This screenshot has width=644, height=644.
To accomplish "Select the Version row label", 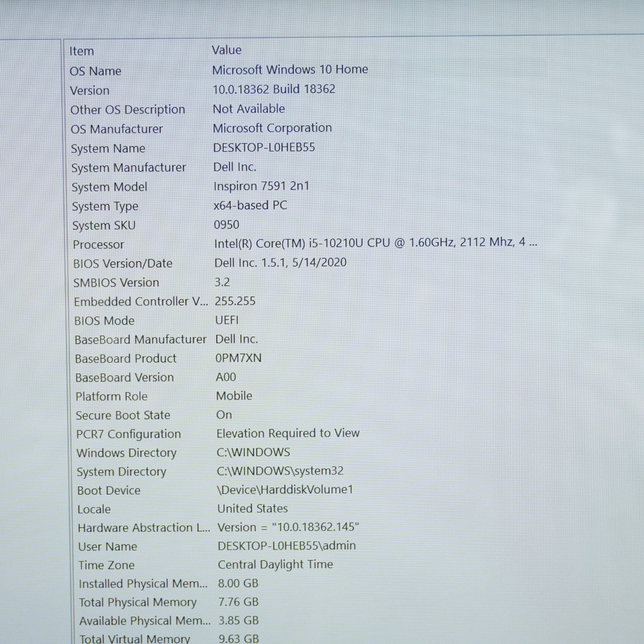I will click(x=90, y=91).
